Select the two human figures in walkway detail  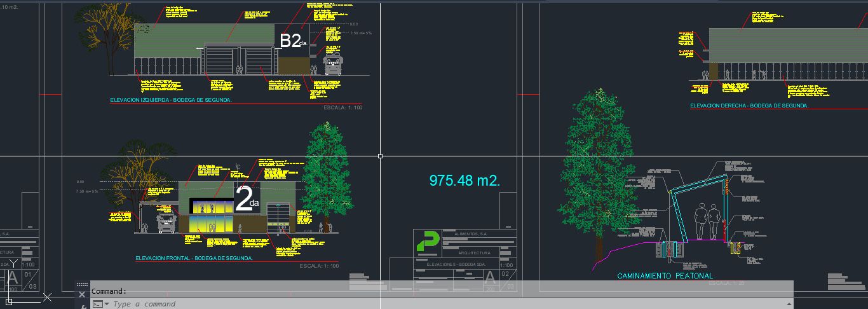coord(707,221)
